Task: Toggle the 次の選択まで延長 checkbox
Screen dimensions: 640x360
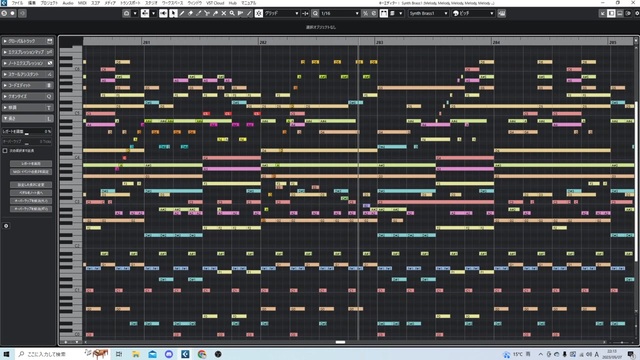Action: click(x=5, y=151)
